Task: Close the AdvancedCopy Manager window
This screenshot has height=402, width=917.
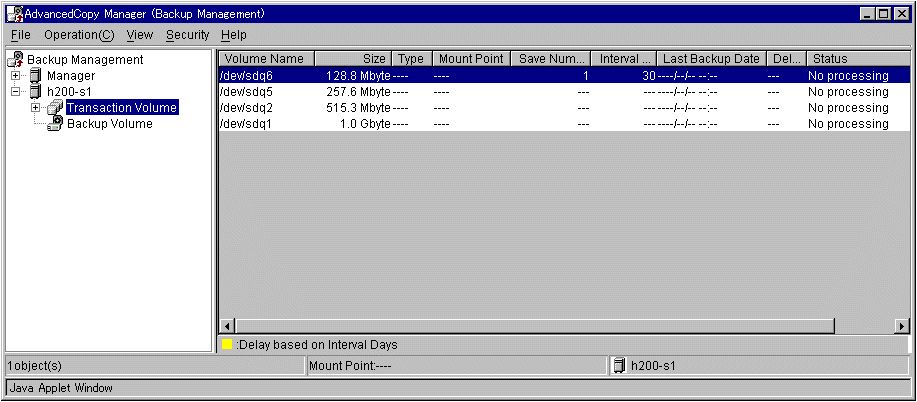Action: pos(901,13)
